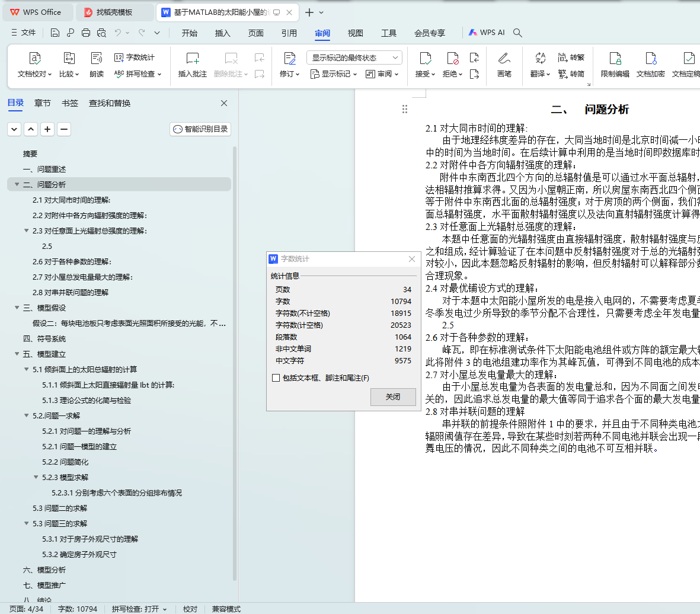This screenshot has width=700, height=614.
Task: Click the remove heading minus button
Action: click(x=64, y=130)
